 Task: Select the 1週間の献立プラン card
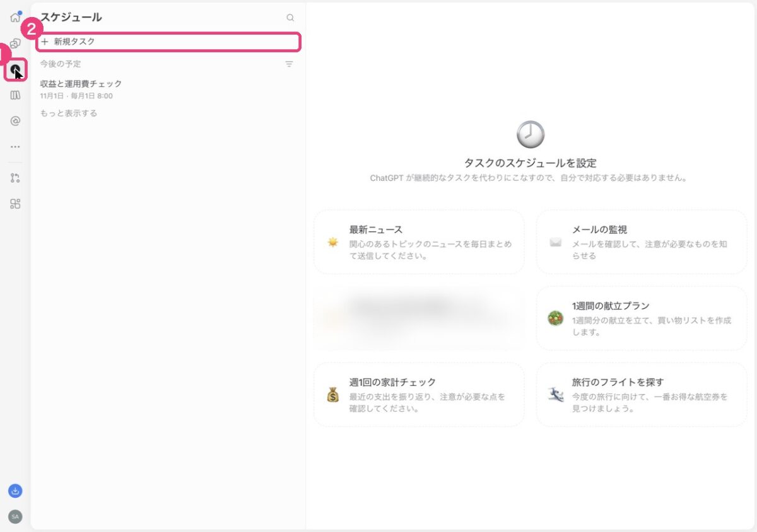pos(642,318)
